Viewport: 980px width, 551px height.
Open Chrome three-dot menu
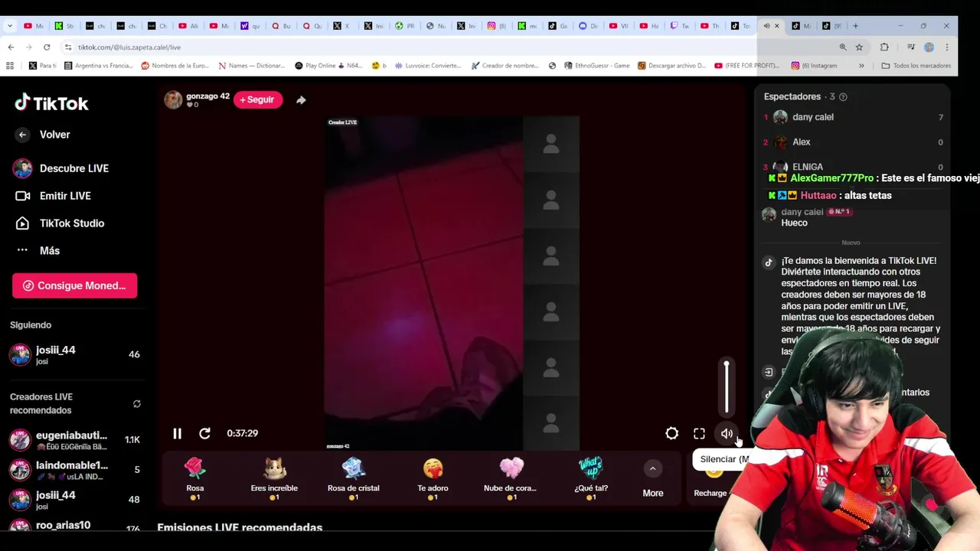pos(947,47)
